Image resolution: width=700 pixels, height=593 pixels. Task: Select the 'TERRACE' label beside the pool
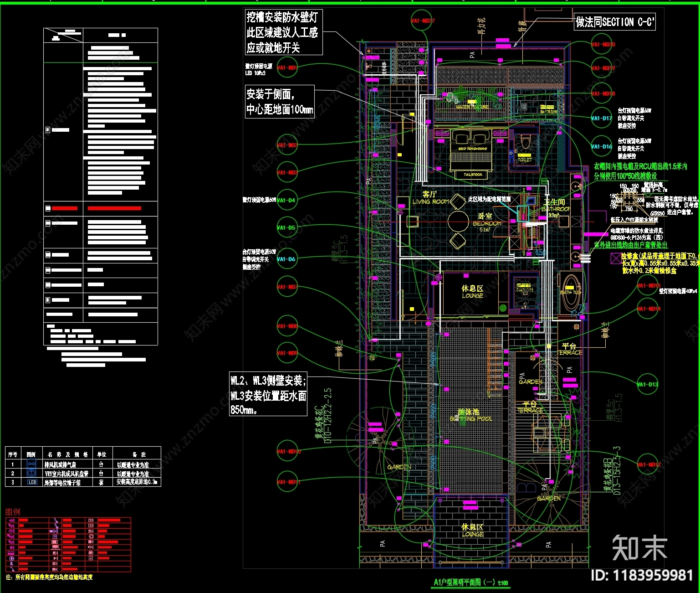click(x=530, y=411)
